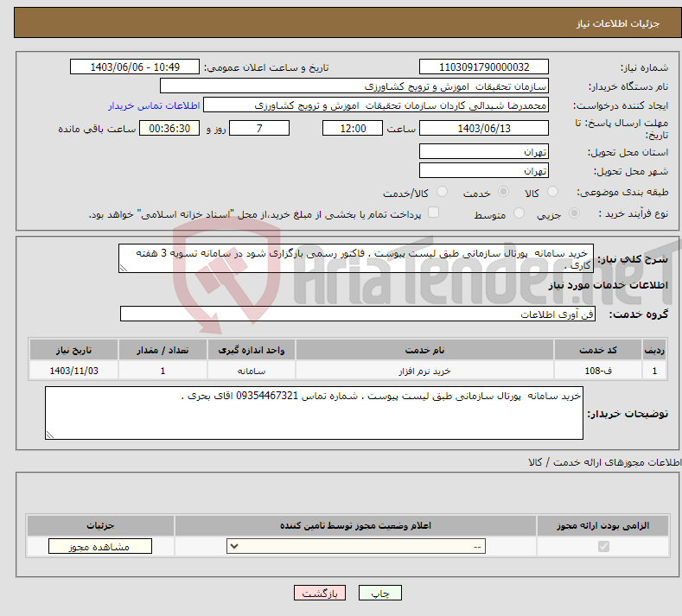Click the remaining time field 00:36:30
Screen dimensions: 682x616
coord(169,128)
